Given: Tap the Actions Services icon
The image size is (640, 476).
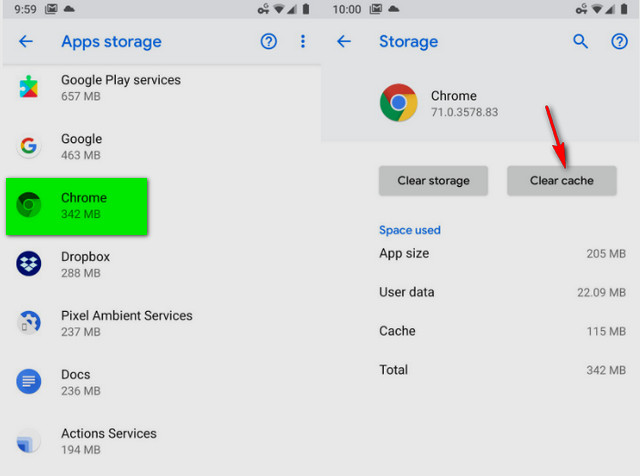Looking at the screenshot, I should click(29, 440).
